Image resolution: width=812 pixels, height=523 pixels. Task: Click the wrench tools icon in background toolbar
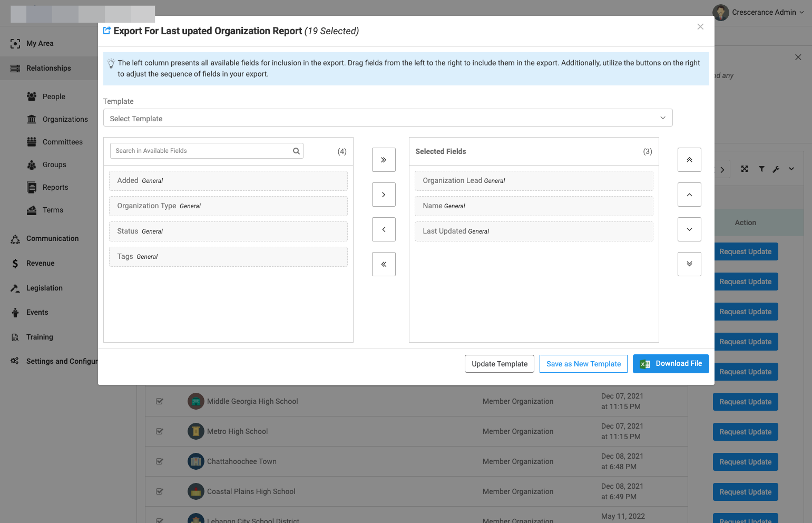click(x=776, y=169)
